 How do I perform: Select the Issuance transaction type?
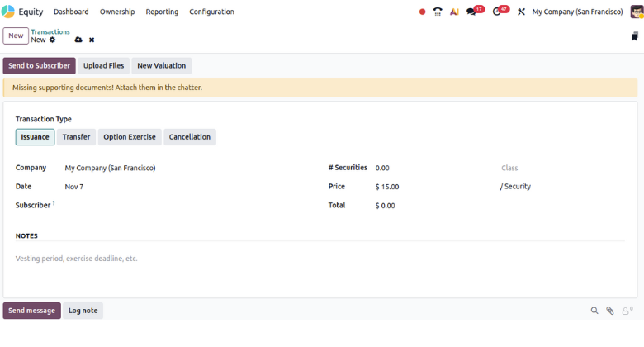(35, 137)
